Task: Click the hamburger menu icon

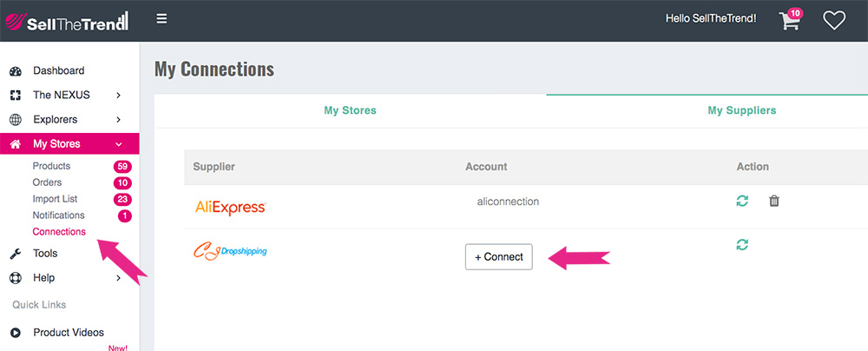Action: coord(161,19)
